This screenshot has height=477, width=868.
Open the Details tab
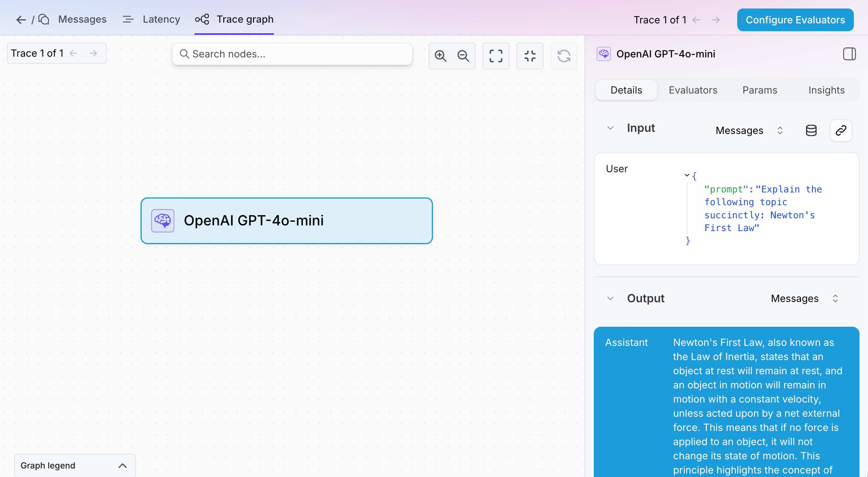point(626,90)
